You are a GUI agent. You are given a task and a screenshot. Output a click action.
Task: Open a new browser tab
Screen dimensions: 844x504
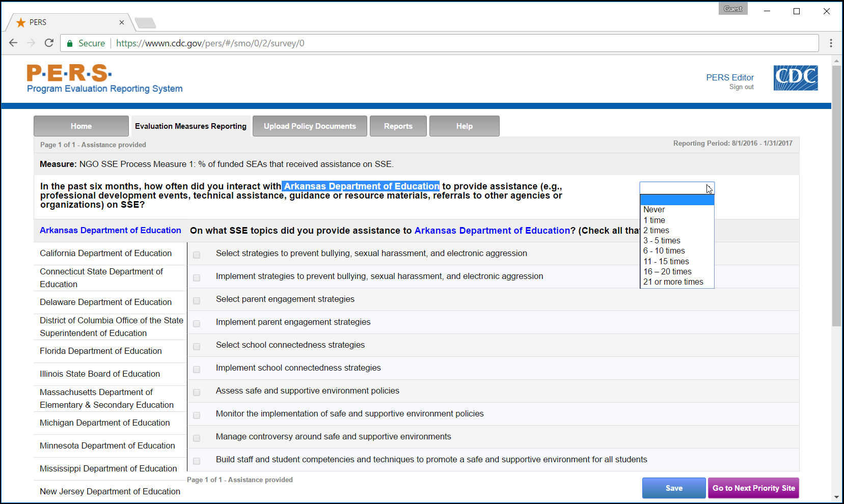coord(146,23)
